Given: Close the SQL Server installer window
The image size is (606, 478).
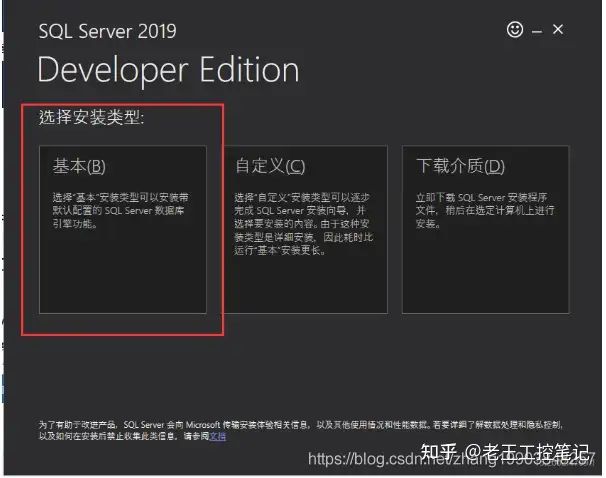Looking at the screenshot, I should pyautogui.click(x=558, y=29).
